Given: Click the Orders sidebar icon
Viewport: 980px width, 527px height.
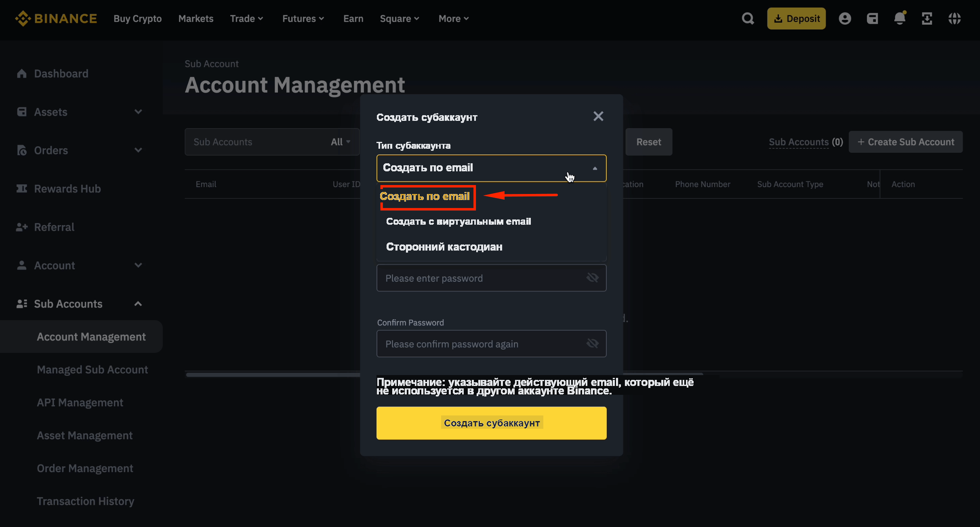Looking at the screenshot, I should [x=22, y=150].
